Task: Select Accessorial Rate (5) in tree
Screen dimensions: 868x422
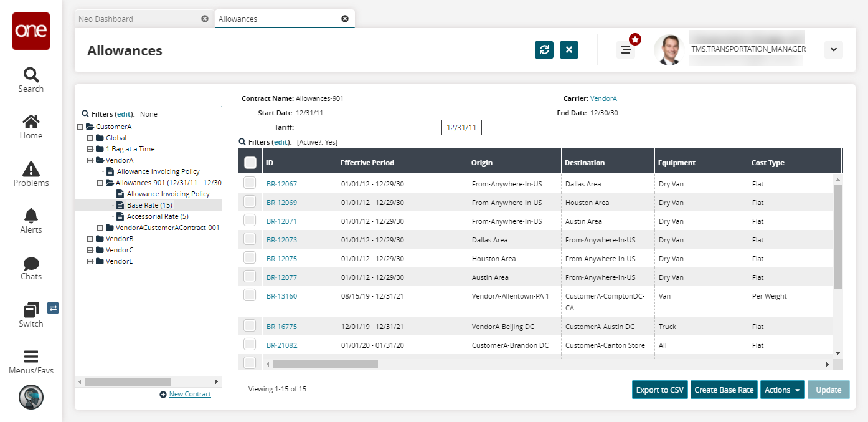Action: point(158,216)
